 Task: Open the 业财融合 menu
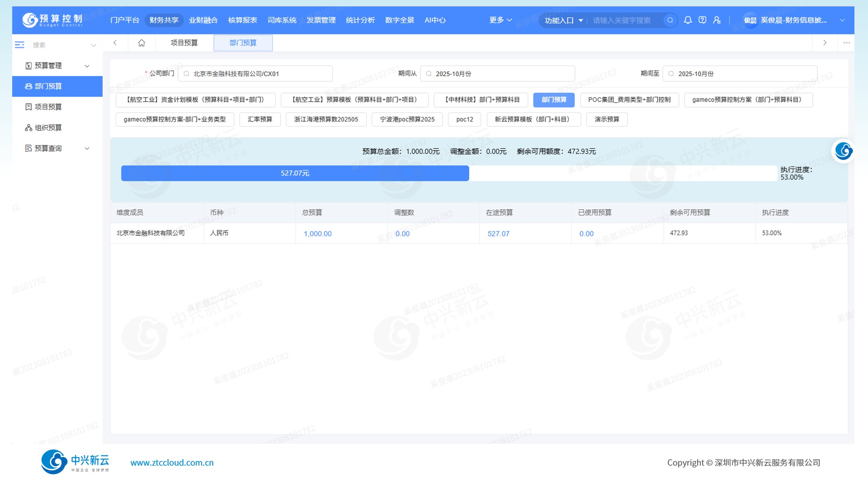203,20
